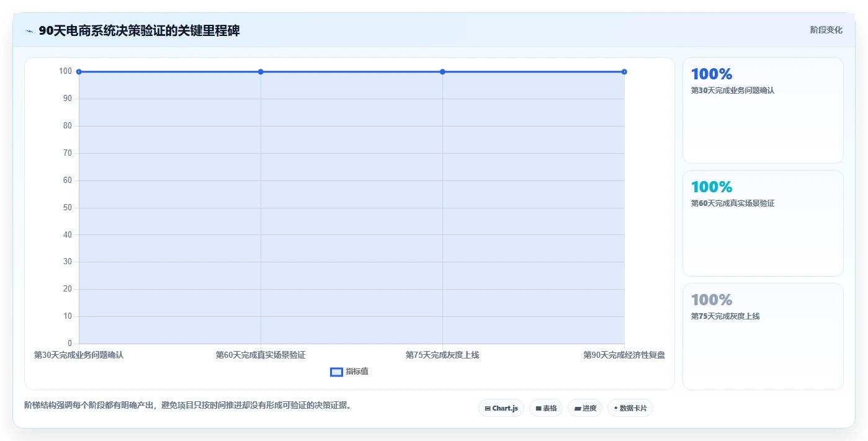868x441 pixels.
Task: Click the chart data point for 第60天完成真实场景验证
Action: (x=261, y=72)
